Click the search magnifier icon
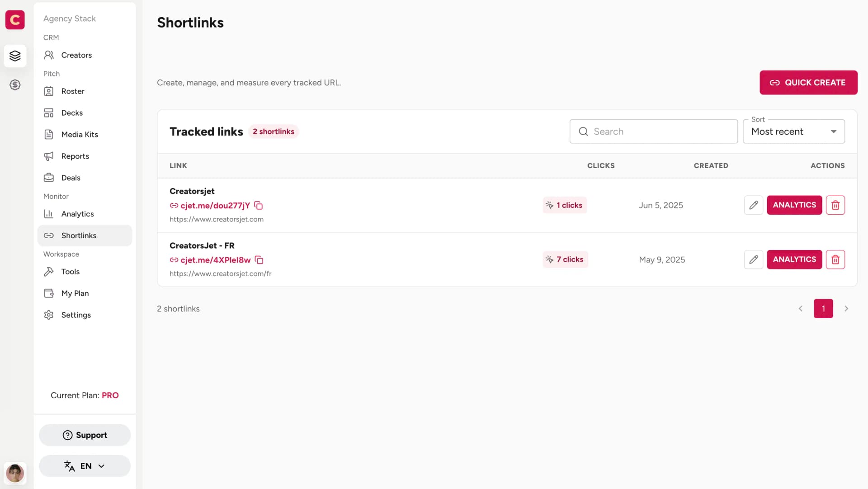This screenshot has height=489, width=868. coord(583,132)
